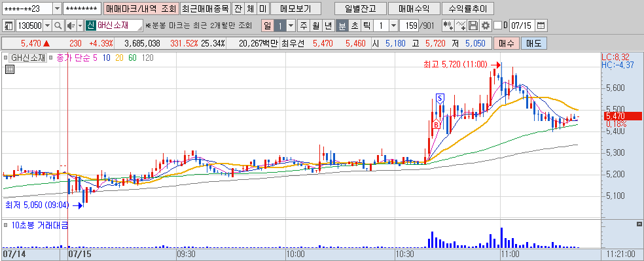Click the add candlestick chart icon
This screenshot has width=644, height=261.
[448, 26]
